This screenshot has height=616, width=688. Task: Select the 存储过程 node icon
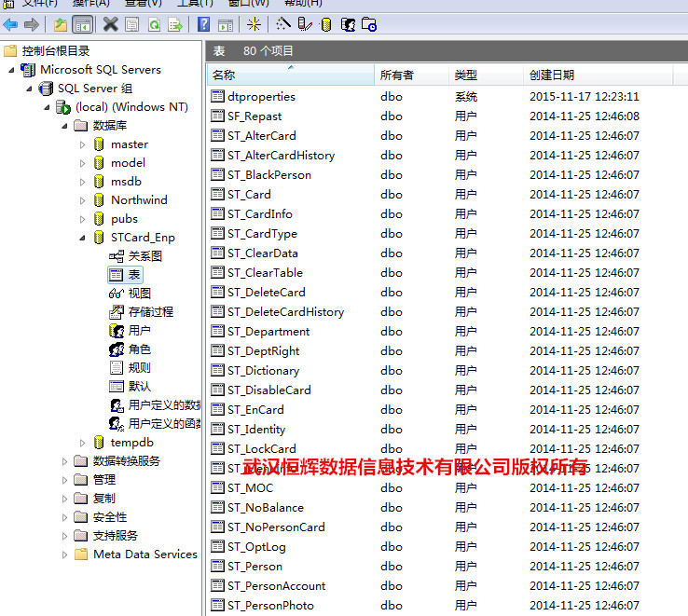tap(116, 312)
